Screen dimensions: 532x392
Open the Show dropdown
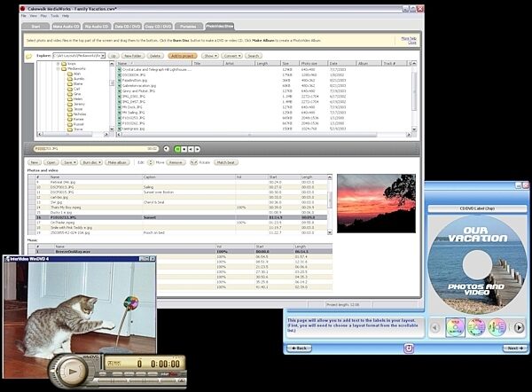pyautogui.click(x=210, y=56)
